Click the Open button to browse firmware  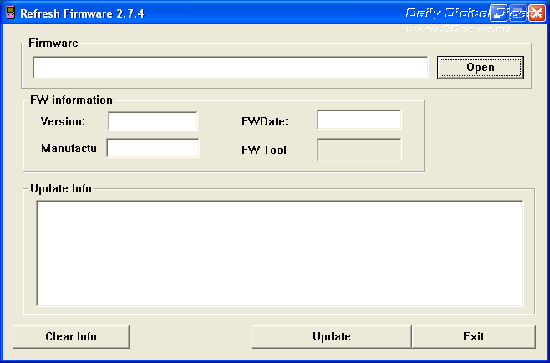480,67
